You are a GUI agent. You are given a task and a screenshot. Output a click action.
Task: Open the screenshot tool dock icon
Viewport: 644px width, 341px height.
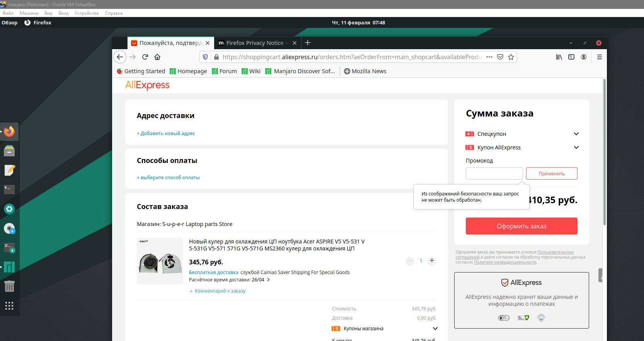pos(9,209)
